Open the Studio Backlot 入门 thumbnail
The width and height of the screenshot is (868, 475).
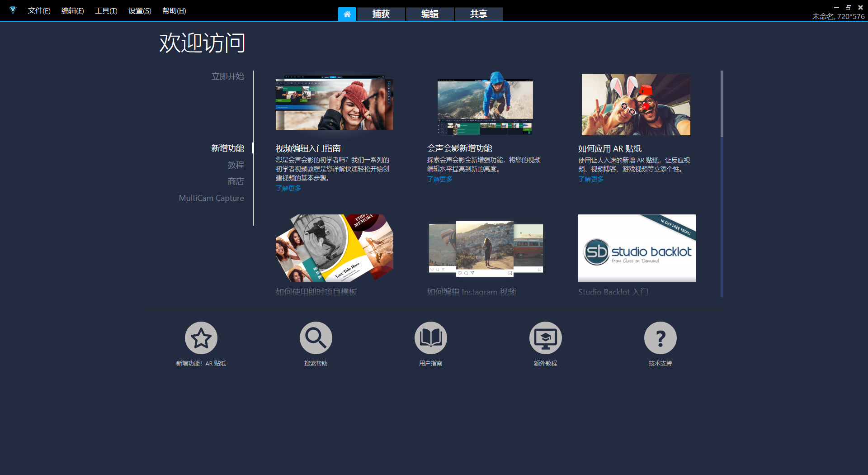coord(636,248)
